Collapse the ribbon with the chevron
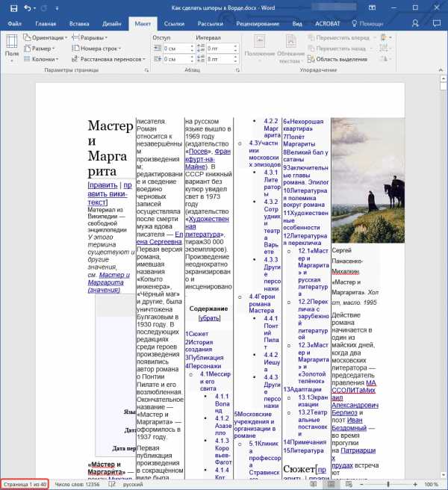This screenshot has height=490, width=448. 441,69
